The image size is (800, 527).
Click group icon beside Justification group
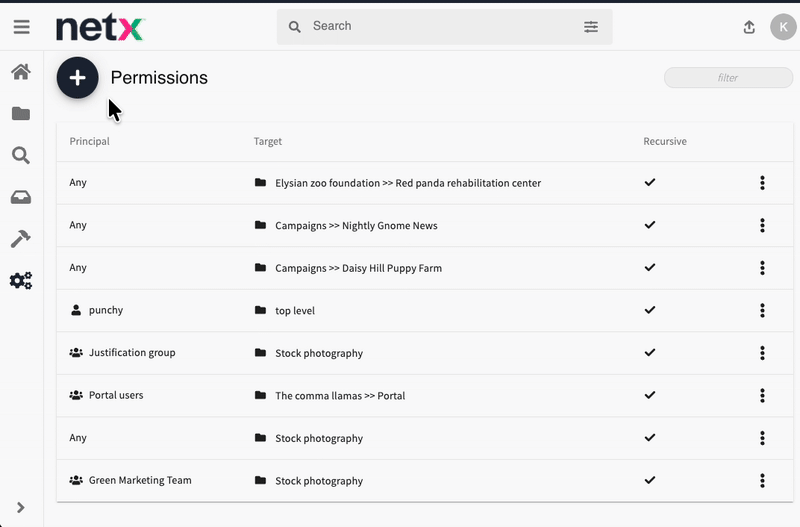(76, 352)
